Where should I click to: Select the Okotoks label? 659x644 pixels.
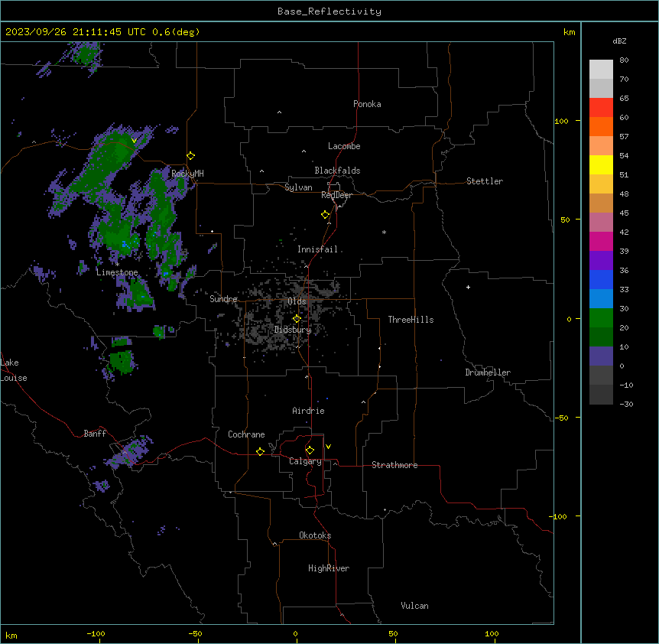(315, 535)
